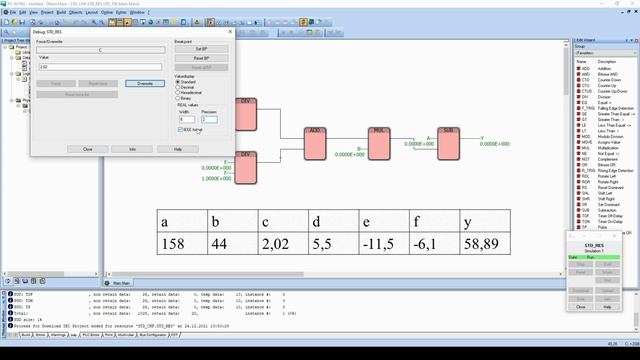Select the R_TRIG Rising Edge Detection entry
Image resolution: width=640 pixels, height=360 pixels.
pos(605,171)
